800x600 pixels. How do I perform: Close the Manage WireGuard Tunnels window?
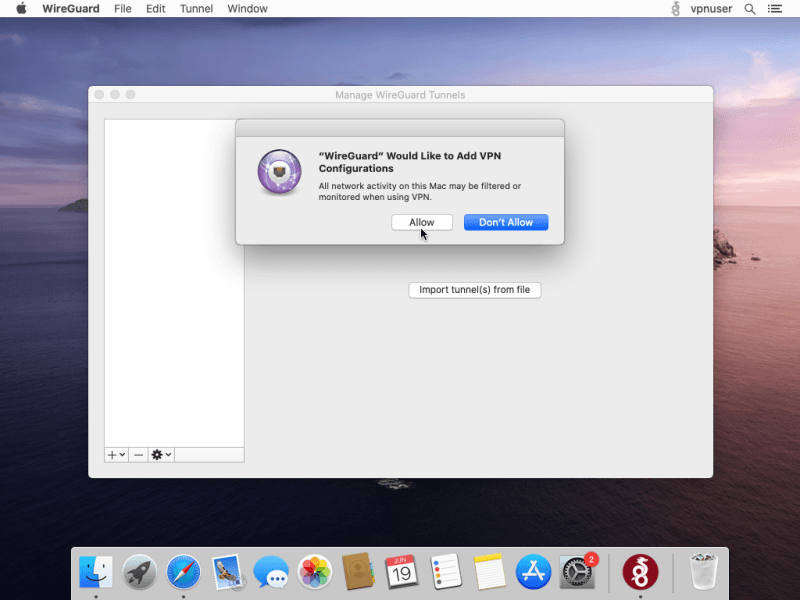click(99, 95)
